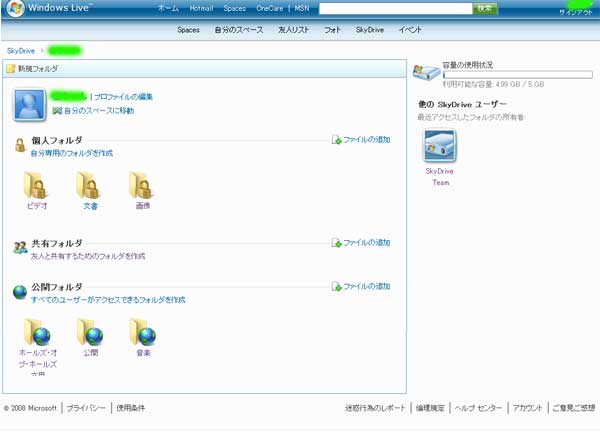600x436 pixels.
Task: Open Spaces in the top blue bar
Action: [235, 8]
